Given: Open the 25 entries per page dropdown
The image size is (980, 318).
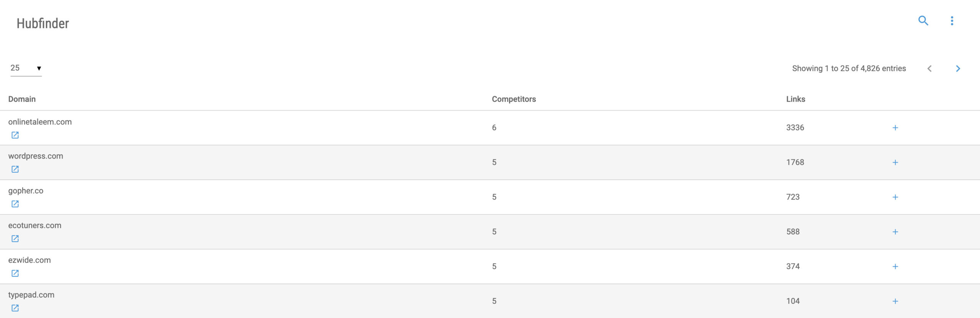Looking at the screenshot, I should tap(26, 68).
